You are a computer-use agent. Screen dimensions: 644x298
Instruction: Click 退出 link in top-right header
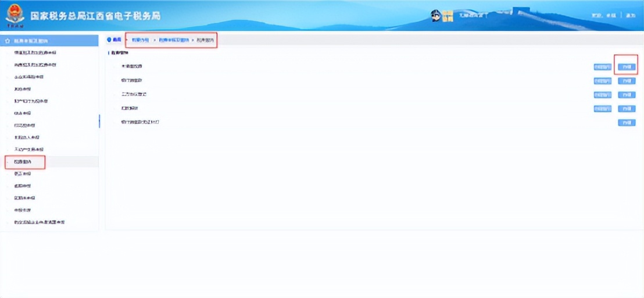click(631, 15)
